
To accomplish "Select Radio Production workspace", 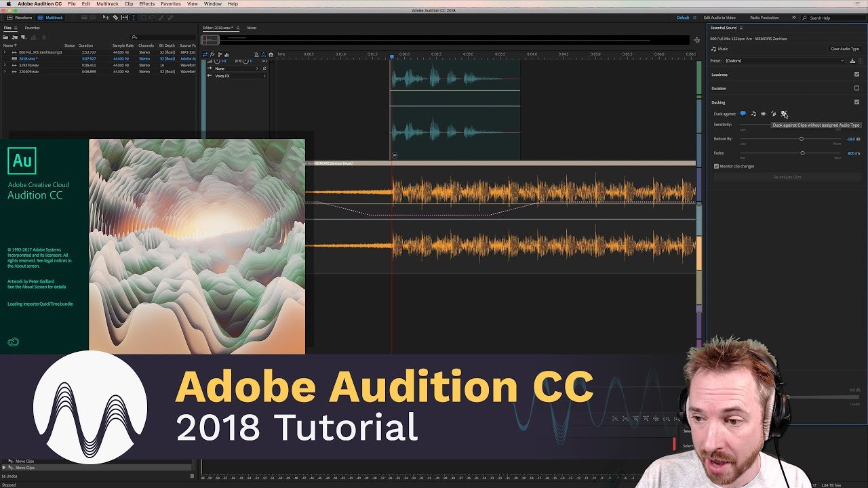I will click(x=764, y=18).
